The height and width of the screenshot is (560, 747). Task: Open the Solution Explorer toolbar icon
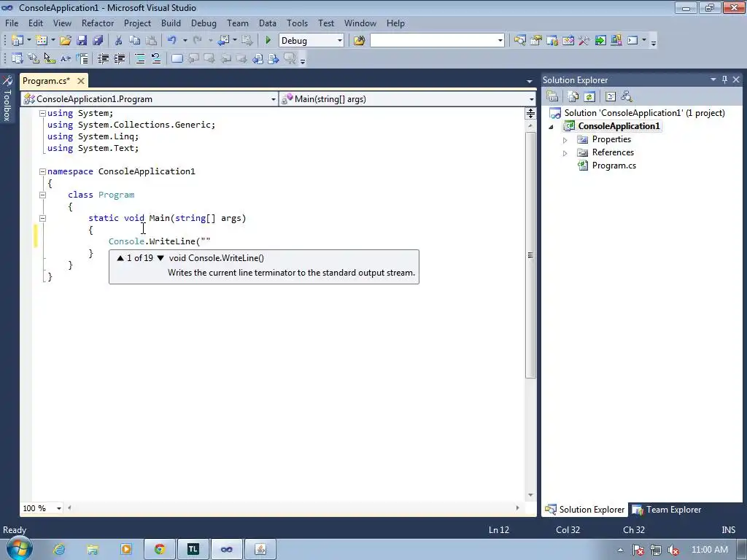coord(519,41)
